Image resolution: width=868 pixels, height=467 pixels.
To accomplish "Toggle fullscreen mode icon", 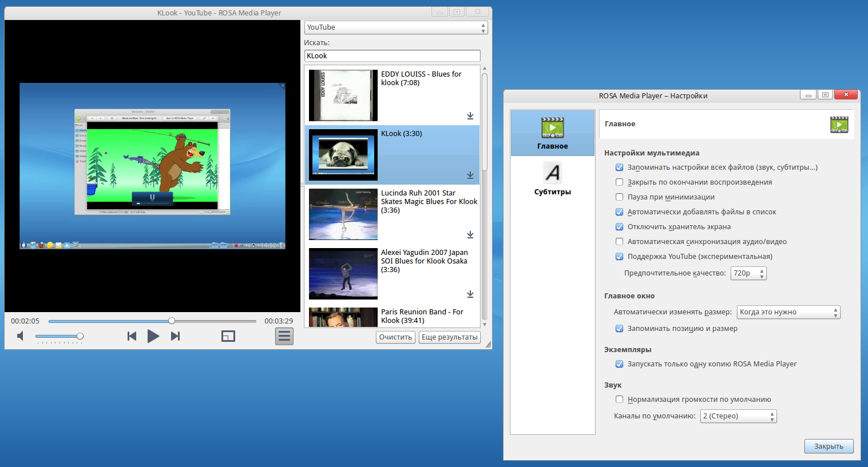I will click(x=228, y=336).
